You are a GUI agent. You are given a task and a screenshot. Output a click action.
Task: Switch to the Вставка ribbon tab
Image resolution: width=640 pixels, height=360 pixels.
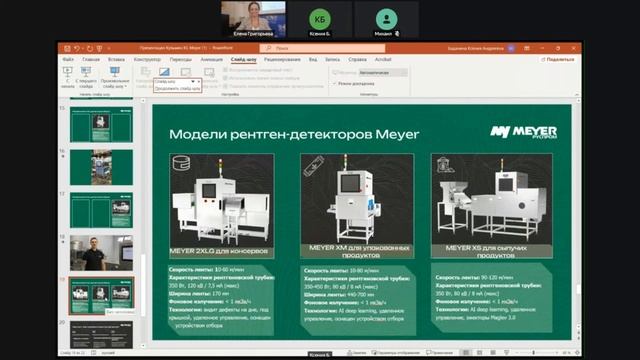[116, 60]
